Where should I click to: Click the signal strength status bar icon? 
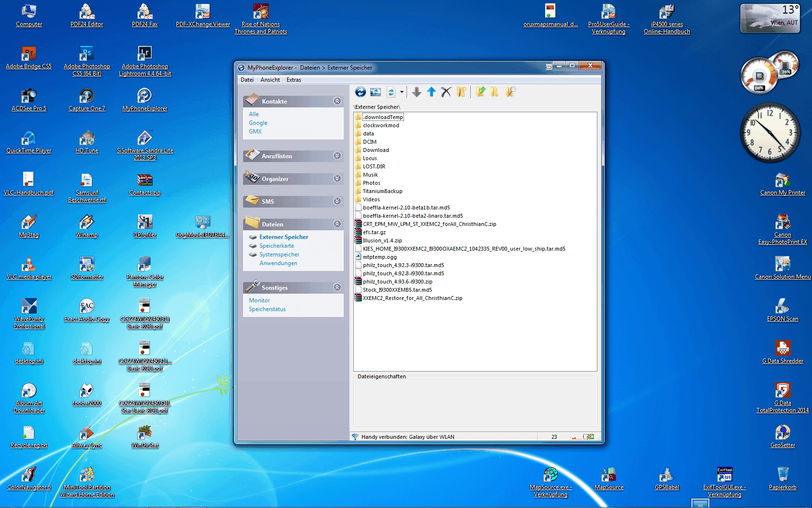[x=576, y=437]
